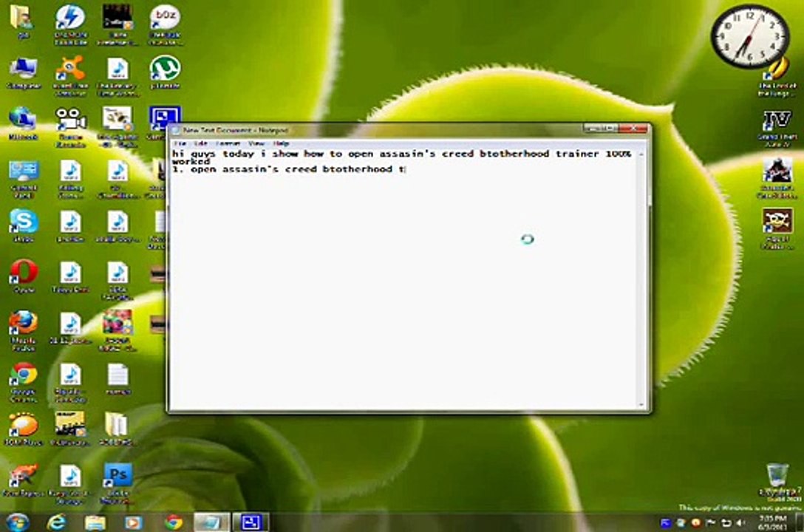804x532 pixels.
Task: Launch Windows Media Player from the taskbar
Action: [x=133, y=522]
